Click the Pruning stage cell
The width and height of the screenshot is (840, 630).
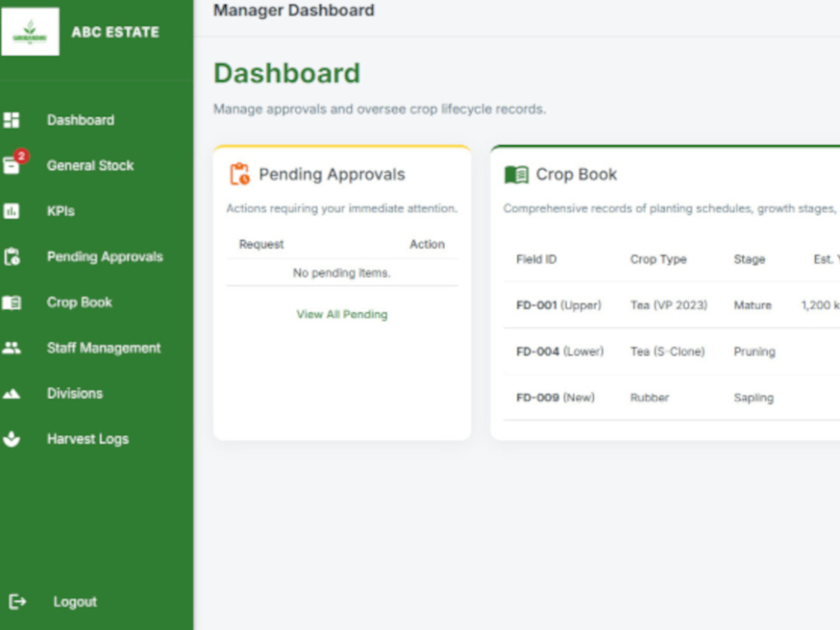click(x=754, y=352)
